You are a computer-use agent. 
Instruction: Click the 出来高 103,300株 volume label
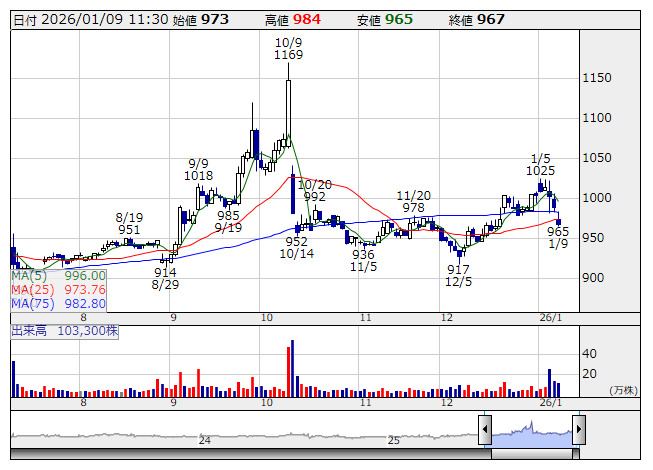click(65, 331)
